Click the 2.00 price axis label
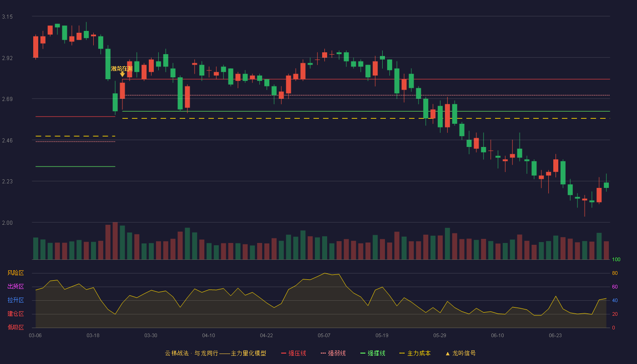 [7, 223]
